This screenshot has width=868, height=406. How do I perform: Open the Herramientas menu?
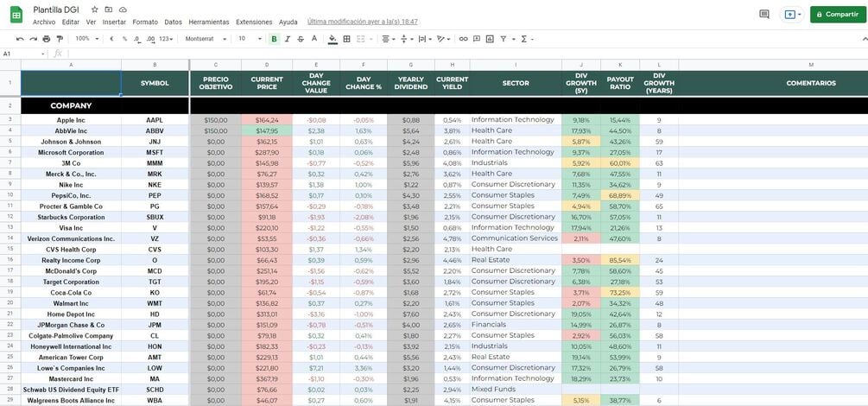coord(209,22)
